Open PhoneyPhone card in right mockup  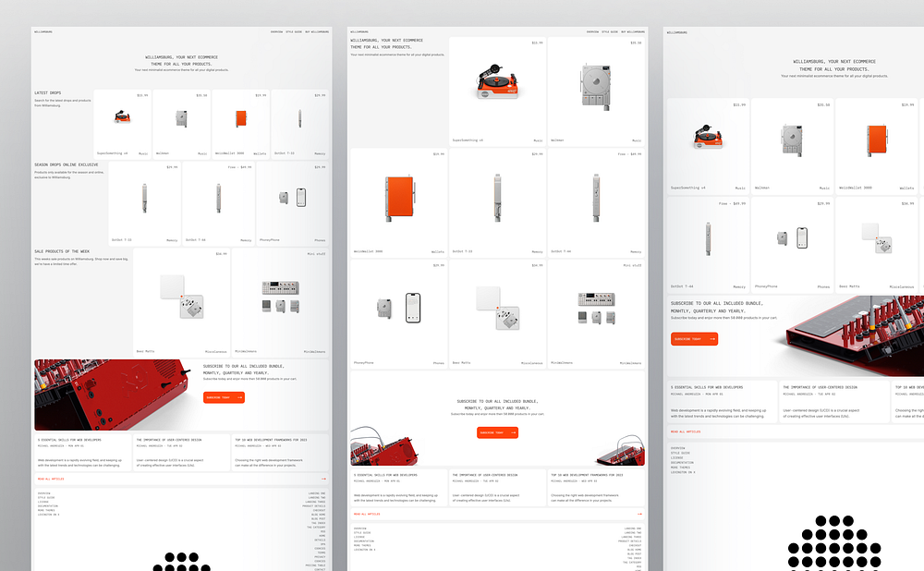793,245
